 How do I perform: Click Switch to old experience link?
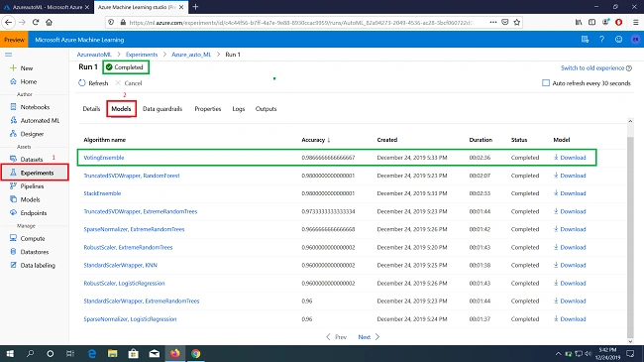[592, 67]
